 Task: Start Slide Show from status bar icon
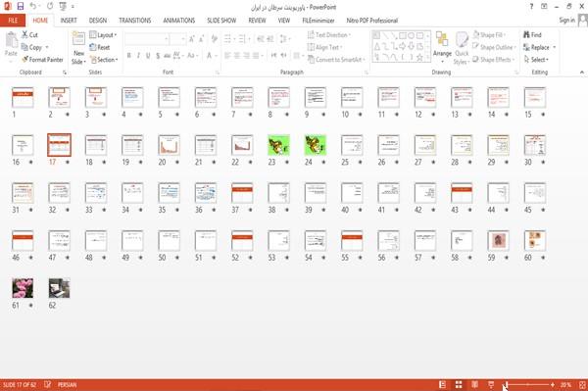(491, 384)
